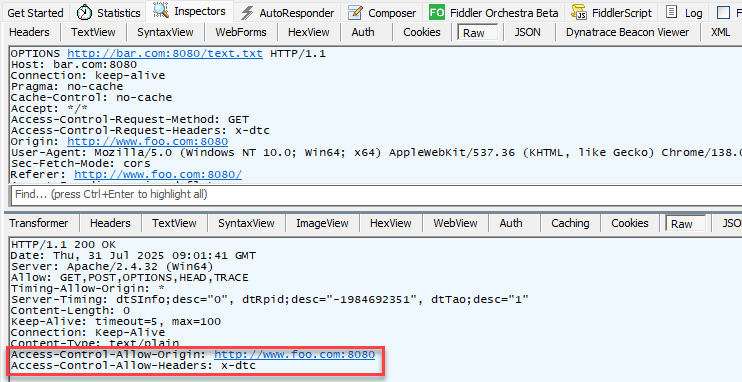Open the Access-Control-Allow-Origin URL link
This screenshot has width=742, height=382.
[x=294, y=354]
